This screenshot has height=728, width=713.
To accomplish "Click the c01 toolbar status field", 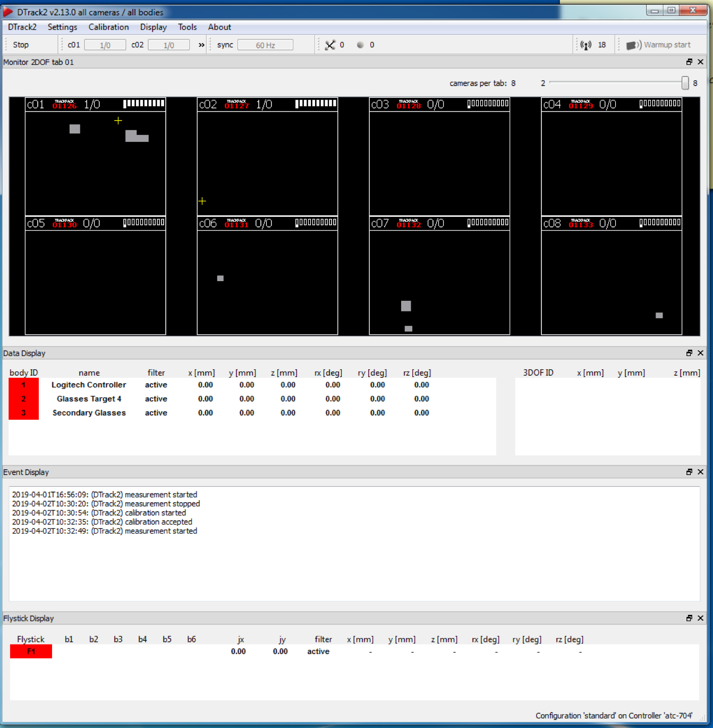I will point(105,45).
